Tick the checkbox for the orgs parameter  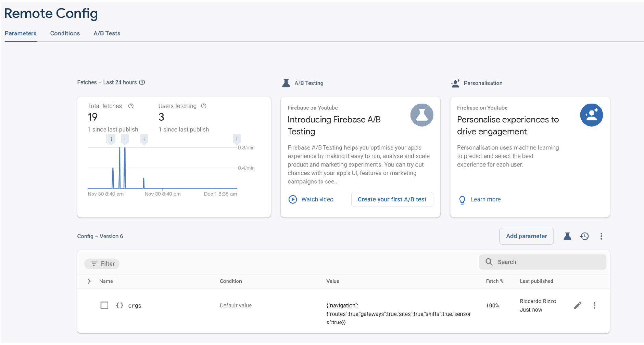[x=104, y=305]
